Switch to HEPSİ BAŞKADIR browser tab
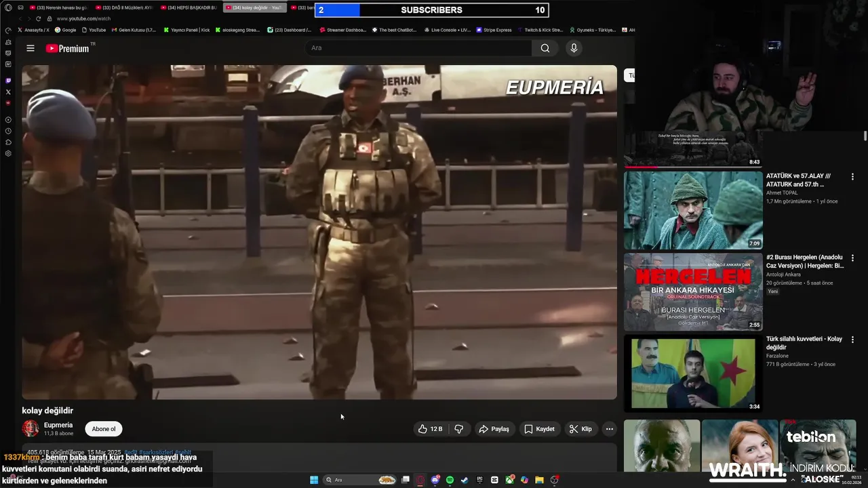 pos(189,7)
